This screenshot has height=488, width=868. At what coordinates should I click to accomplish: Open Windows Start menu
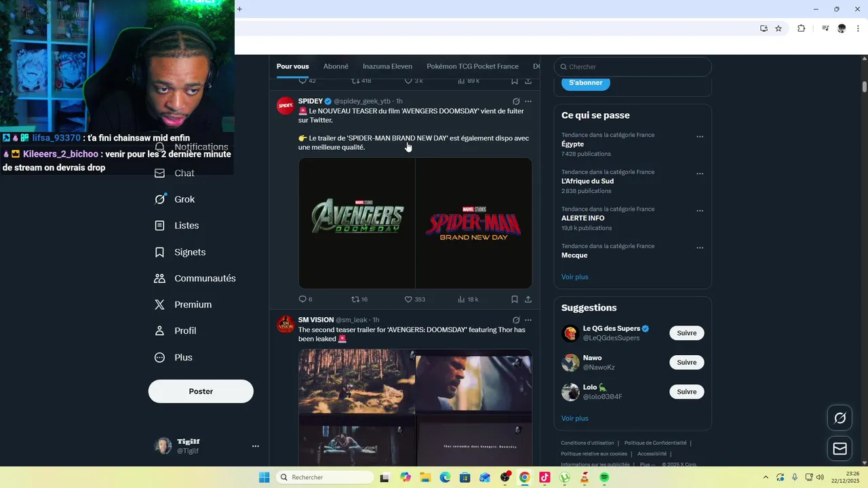264,477
